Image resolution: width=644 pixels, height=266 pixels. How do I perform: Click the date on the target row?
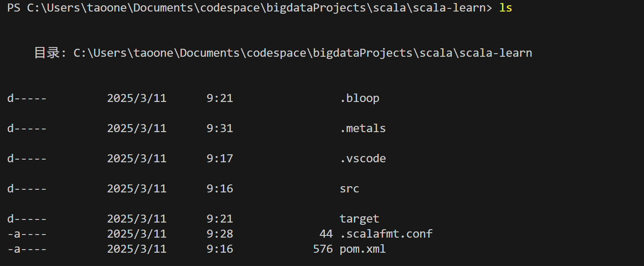(137, 219)
